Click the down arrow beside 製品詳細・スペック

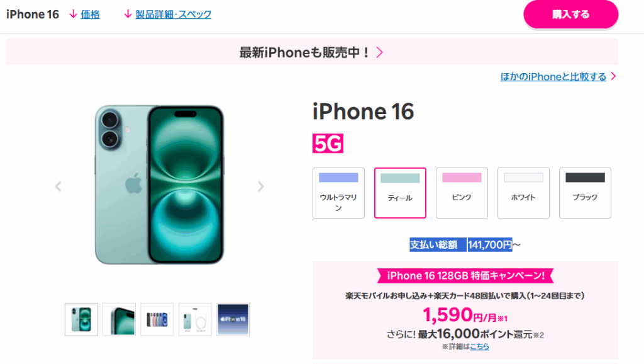click(x=128, y=14)
